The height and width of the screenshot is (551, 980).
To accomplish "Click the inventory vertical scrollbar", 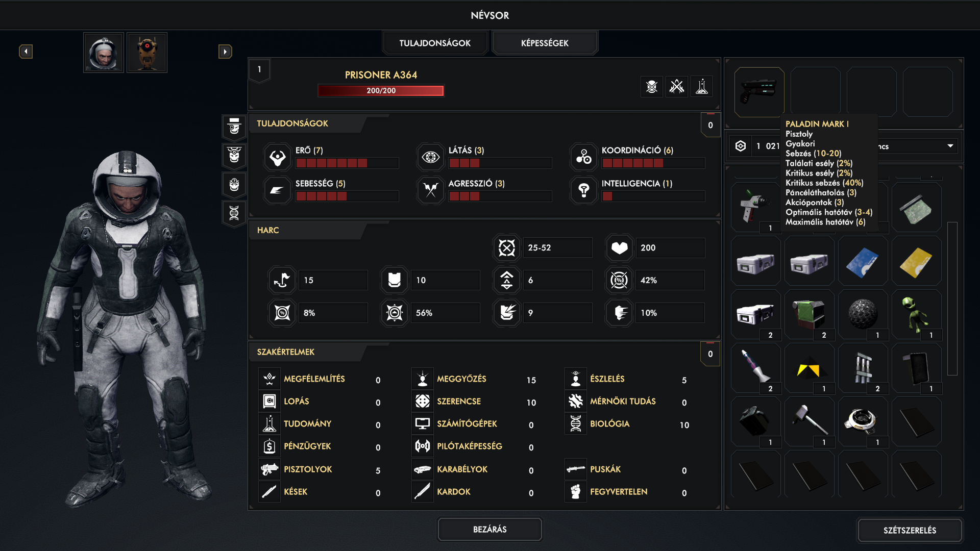I will pos(952,298).
